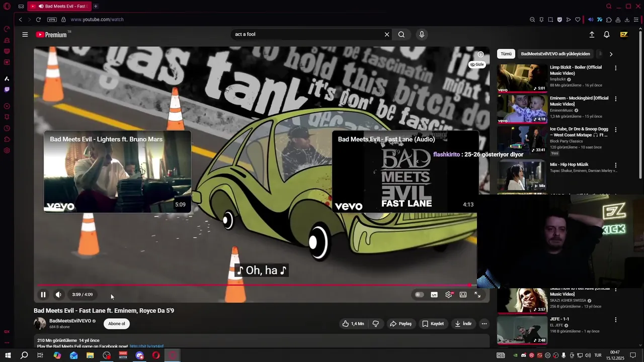Zoom out with magnifier icon in toolbar
This screenshot has width=644, height=362.
click(532, 20)
